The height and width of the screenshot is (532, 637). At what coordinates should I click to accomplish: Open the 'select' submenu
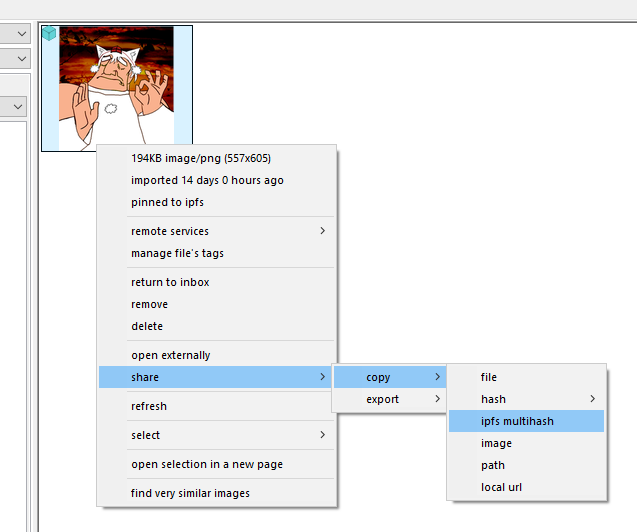(217, 435)
